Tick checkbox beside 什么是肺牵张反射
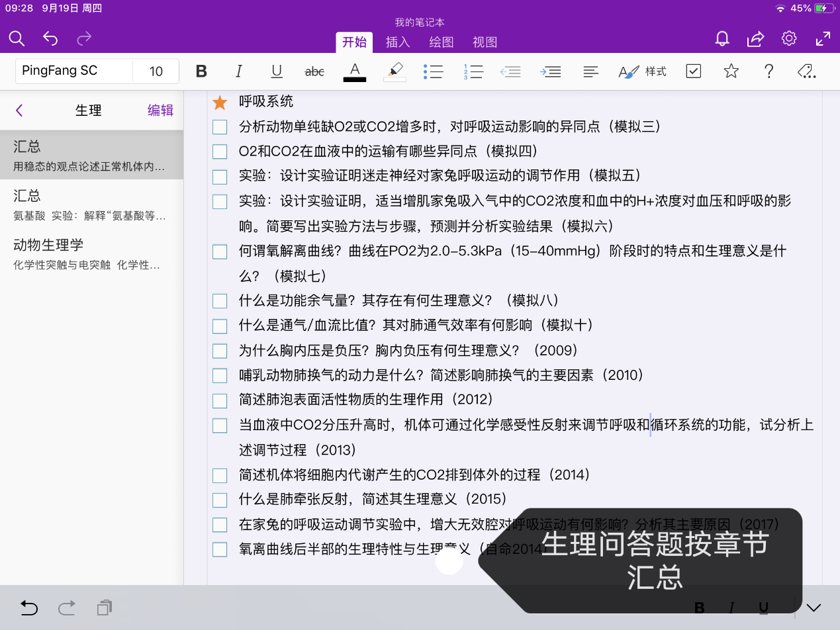This screenshot has width=840, height=630. click(x=220, y=500)
